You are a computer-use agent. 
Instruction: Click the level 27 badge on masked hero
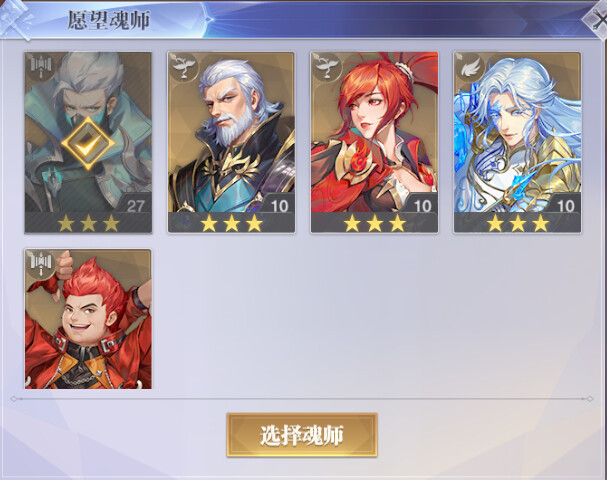point(135,205)
